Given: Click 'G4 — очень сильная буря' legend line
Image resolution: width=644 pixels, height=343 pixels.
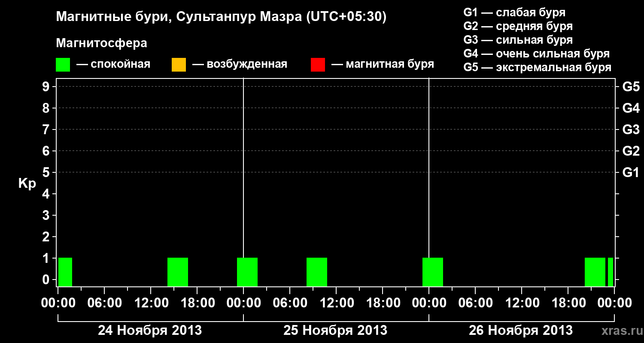Looking at the screenshot, I should (537, 54).
